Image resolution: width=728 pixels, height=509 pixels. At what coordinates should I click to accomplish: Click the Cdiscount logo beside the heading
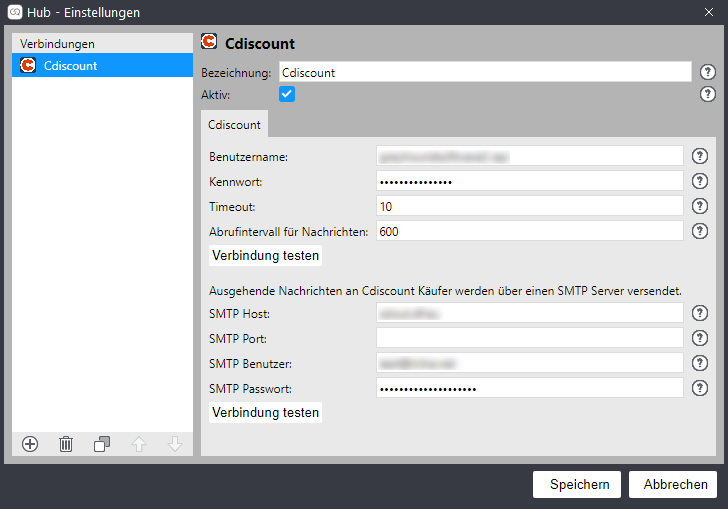[209, 41]
